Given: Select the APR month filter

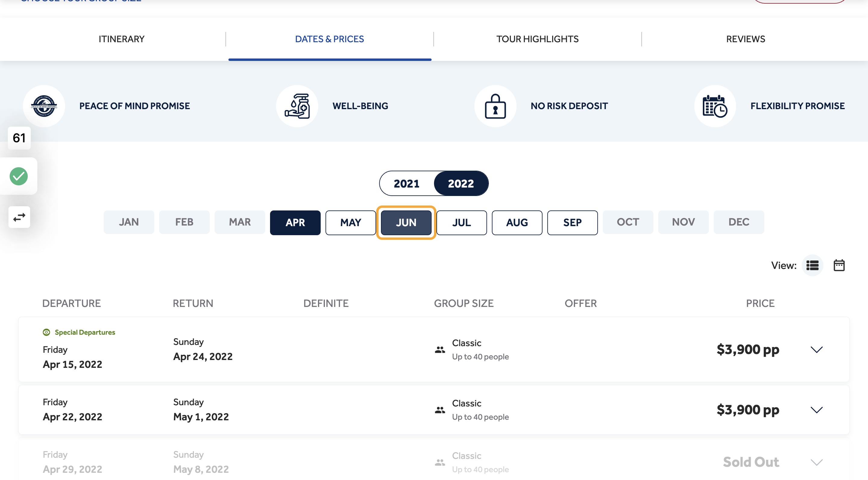Looking at the screenshot, I should coord(295,223).
